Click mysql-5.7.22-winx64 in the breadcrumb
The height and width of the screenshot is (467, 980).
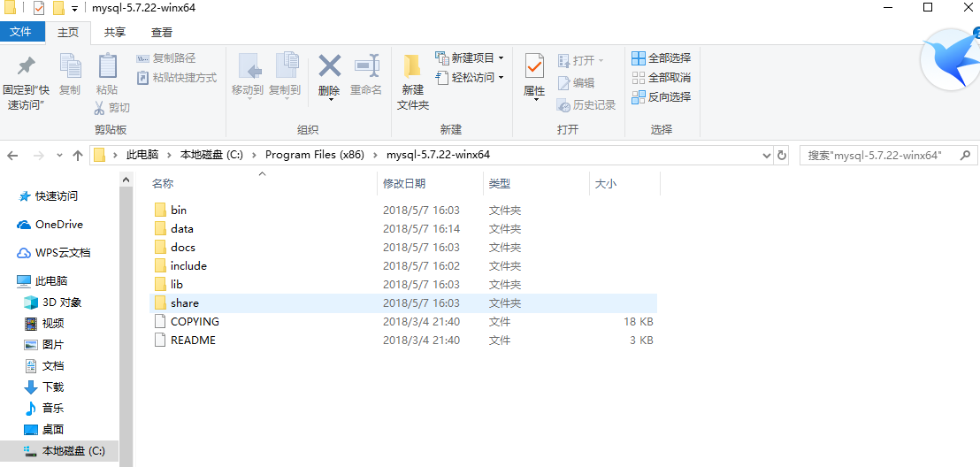(438, 155)
